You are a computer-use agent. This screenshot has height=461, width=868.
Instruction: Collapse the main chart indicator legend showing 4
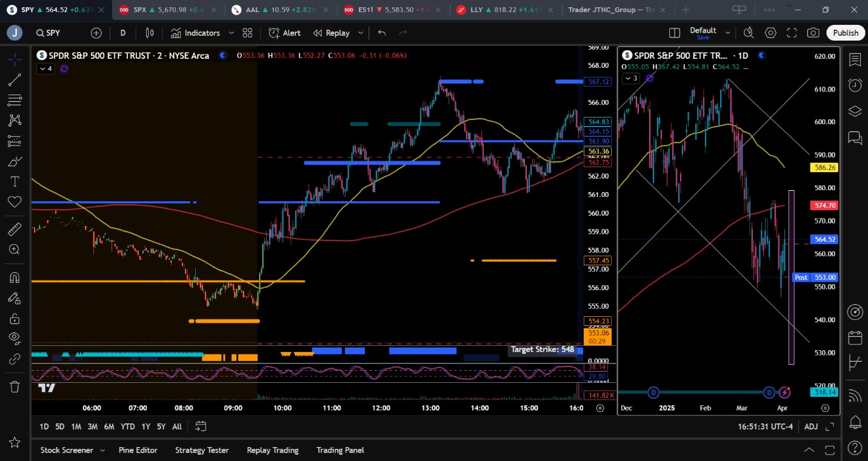(46, 69)
